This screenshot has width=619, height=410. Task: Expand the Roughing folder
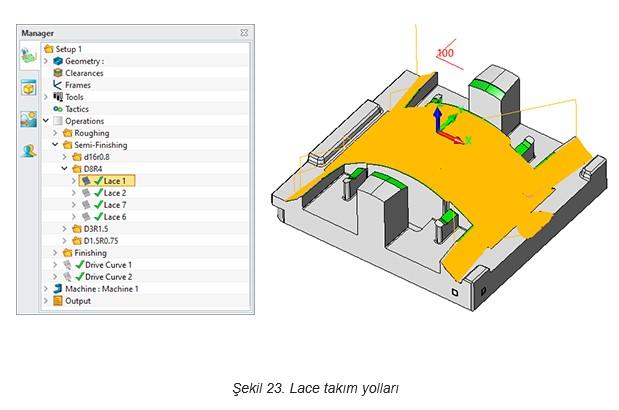56,133
